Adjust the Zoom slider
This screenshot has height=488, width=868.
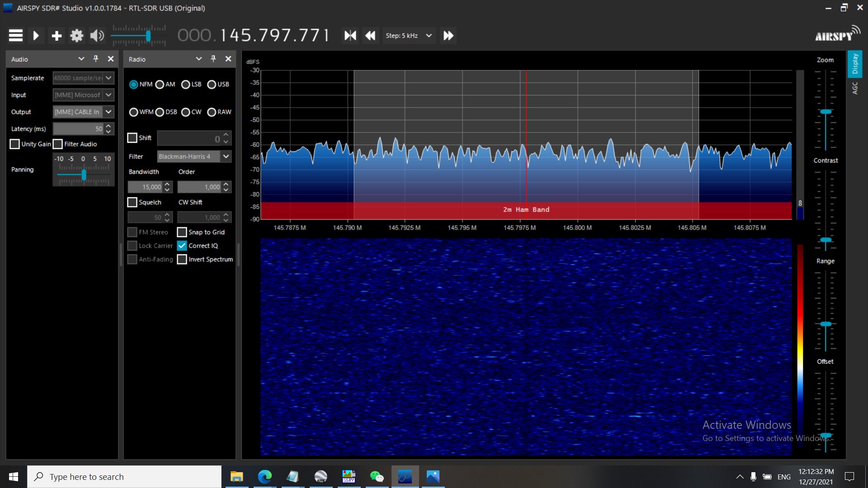point(826,112)
